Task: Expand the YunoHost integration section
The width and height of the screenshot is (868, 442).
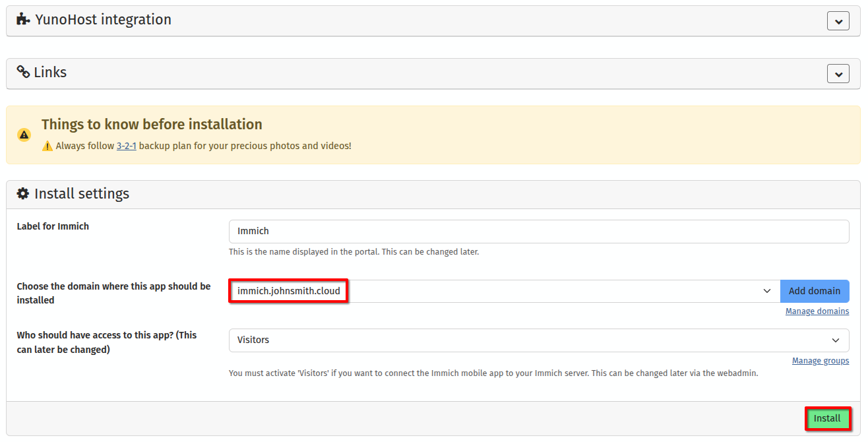Action: (x=838, y=21)
